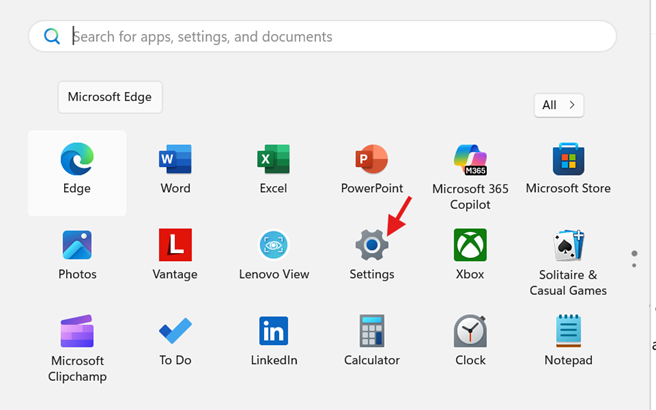This screenshot has height=410, width=656.
Task: Launch the Calculator app
Action: pos(371,332)
